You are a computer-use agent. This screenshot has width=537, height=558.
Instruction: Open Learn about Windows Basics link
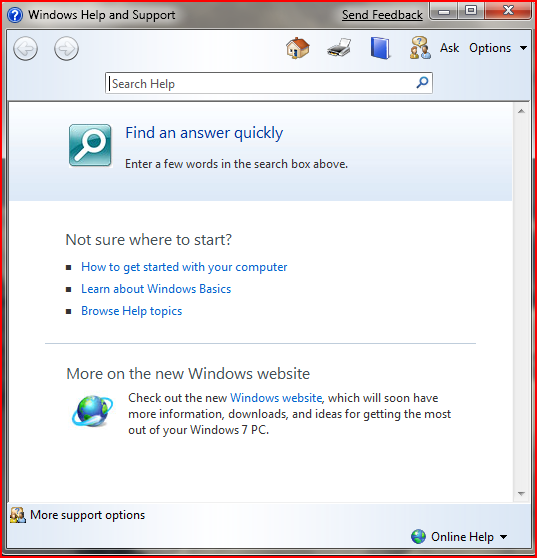(x=156, y=289)
